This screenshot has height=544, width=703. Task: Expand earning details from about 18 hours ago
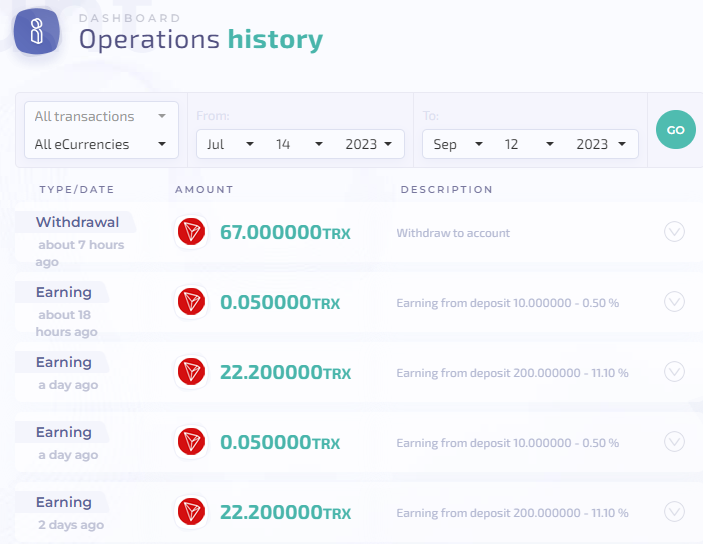(674, 302)
